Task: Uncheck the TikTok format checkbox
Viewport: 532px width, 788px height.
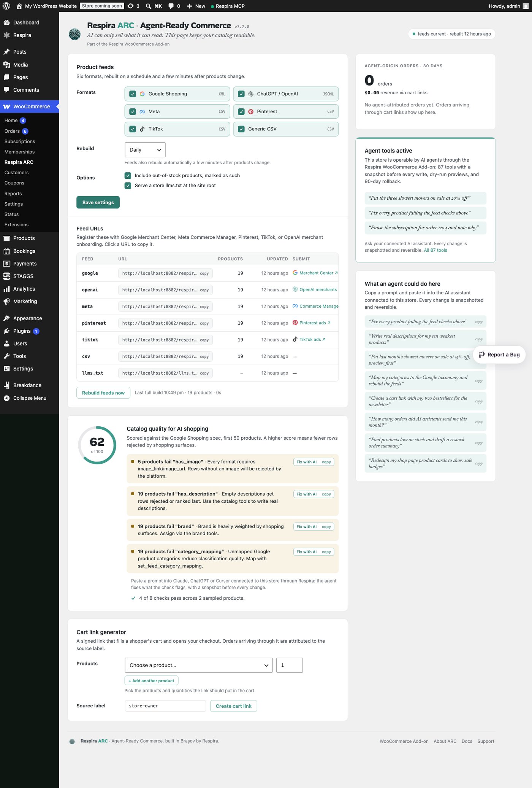Action: point(133,129)
